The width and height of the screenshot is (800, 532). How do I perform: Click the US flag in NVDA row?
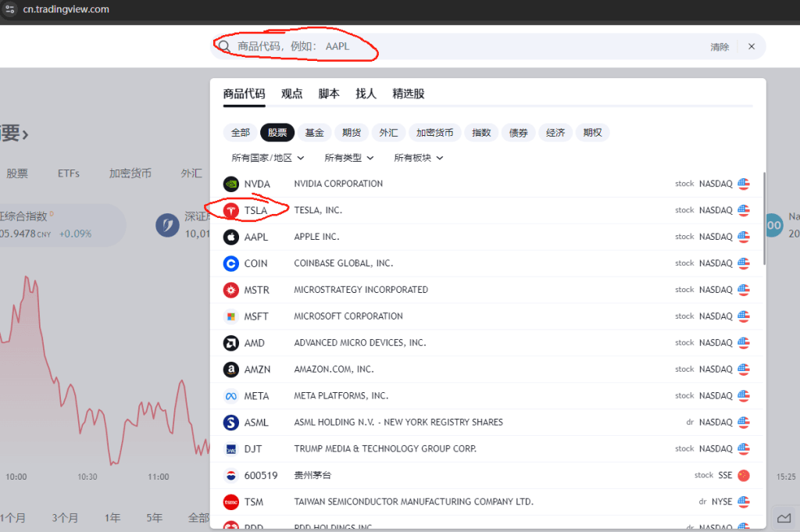[x=744, y=184]
